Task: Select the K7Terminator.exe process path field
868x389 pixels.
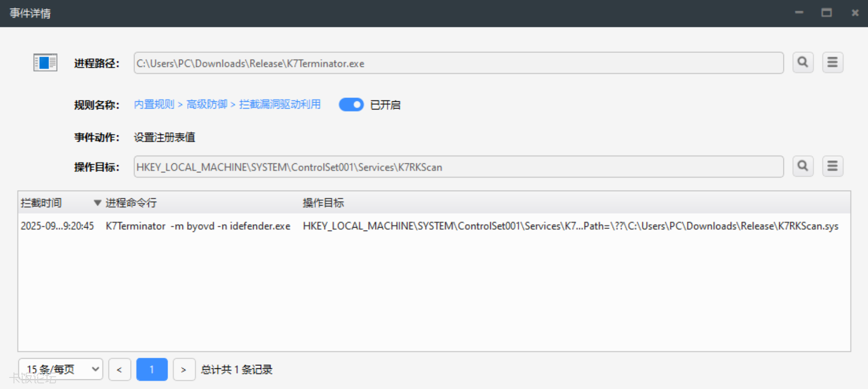Action: [458, 63]
